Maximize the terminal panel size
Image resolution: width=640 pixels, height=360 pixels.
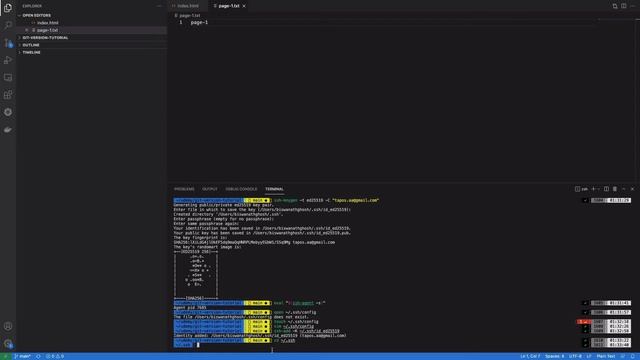[624, 189]
